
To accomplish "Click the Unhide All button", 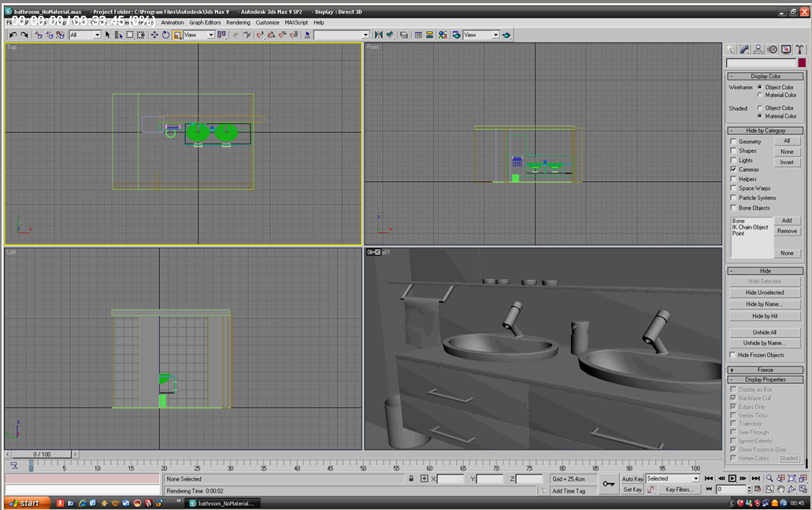I will (x=765, y=333).
